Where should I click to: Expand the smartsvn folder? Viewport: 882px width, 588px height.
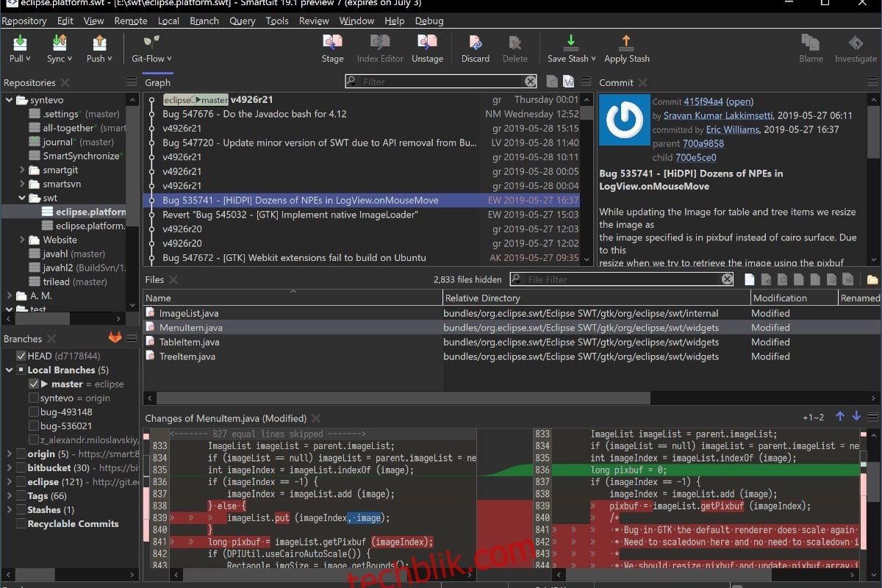point(22,184)
